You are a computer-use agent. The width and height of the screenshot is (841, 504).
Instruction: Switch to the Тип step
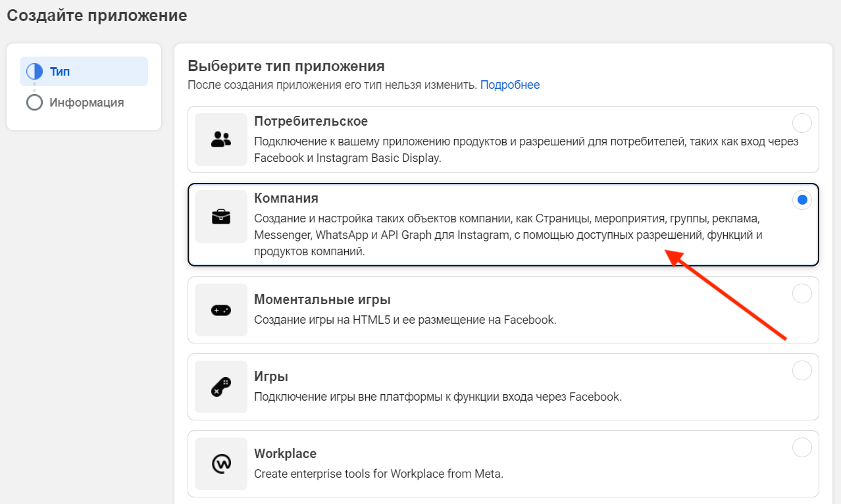pyautogui.click(x=60, y=72)
